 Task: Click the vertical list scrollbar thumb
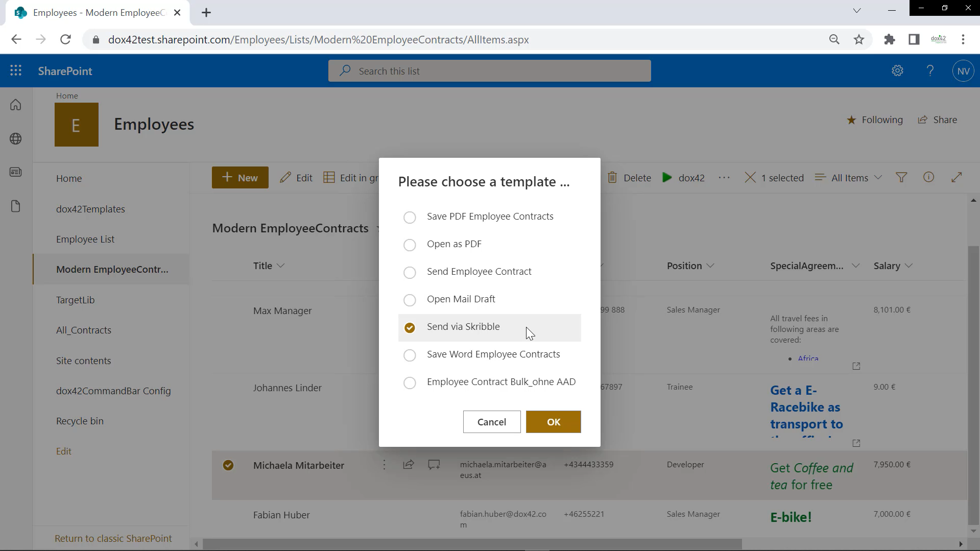[x=973, y=386]
